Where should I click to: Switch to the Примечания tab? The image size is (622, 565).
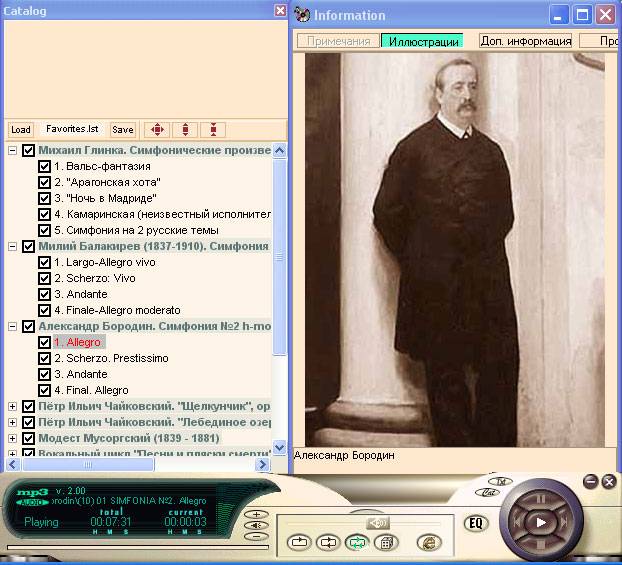point(337,41)
